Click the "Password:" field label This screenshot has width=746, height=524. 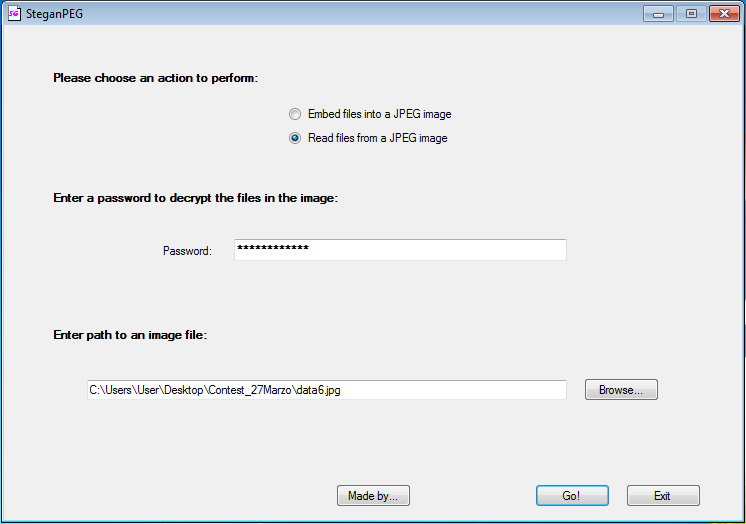pos(187,251)
